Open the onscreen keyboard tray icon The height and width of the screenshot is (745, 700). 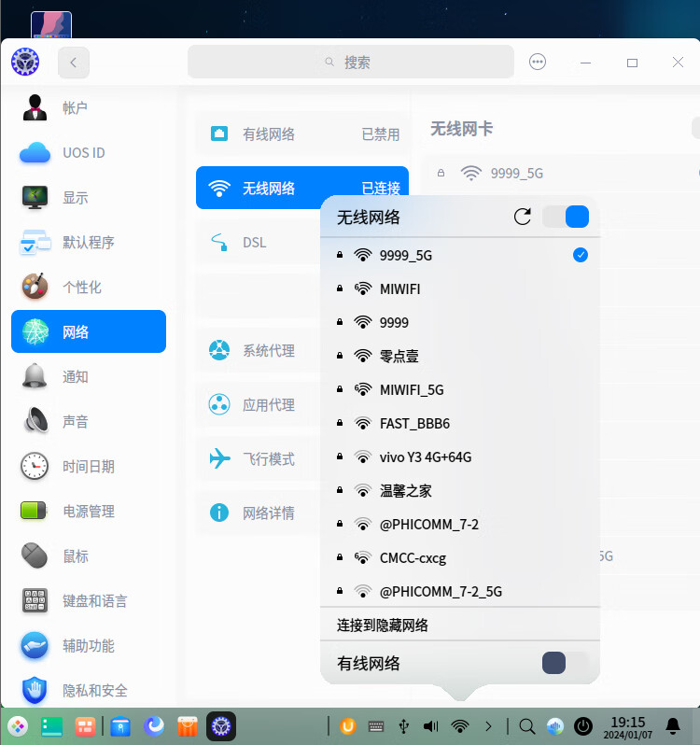coord(375,726)
